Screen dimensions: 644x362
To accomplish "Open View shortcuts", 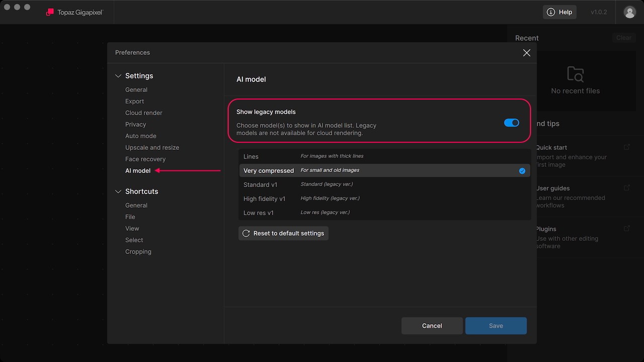I will coord(132,228).
